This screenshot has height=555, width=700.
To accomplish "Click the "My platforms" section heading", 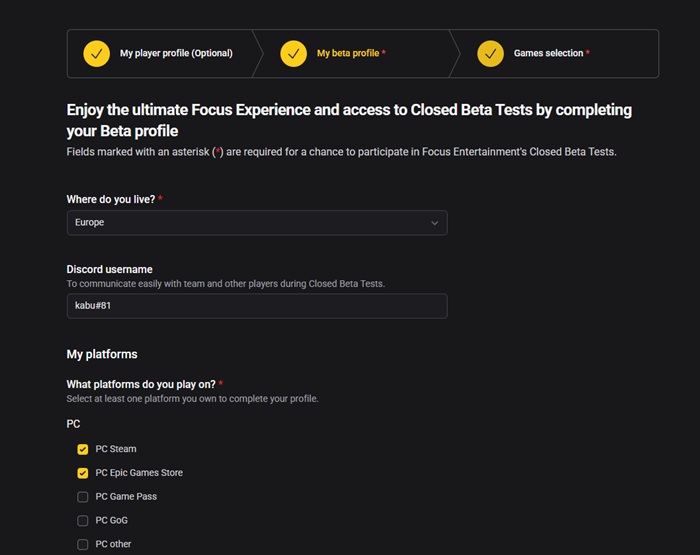I will coord(102,354).
